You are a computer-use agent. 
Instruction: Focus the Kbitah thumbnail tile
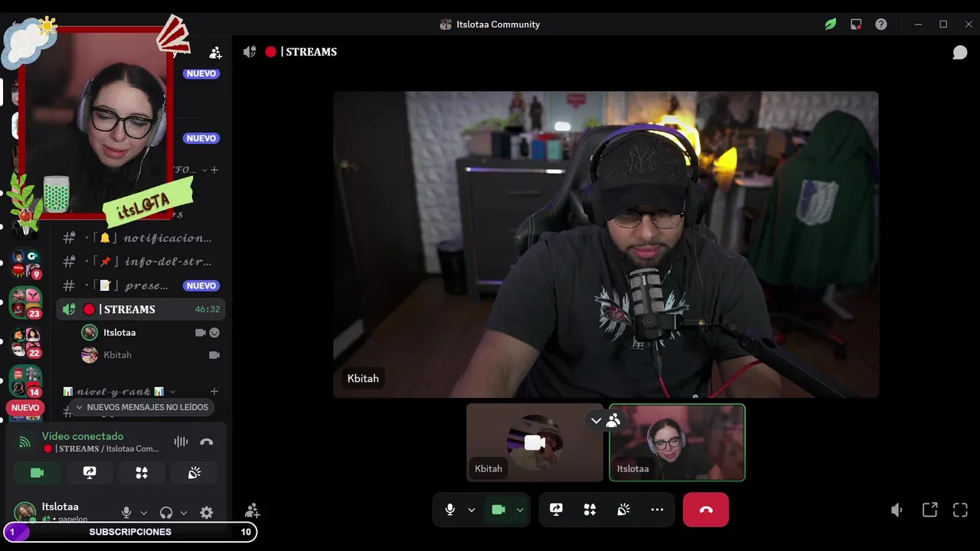[534, 442]
